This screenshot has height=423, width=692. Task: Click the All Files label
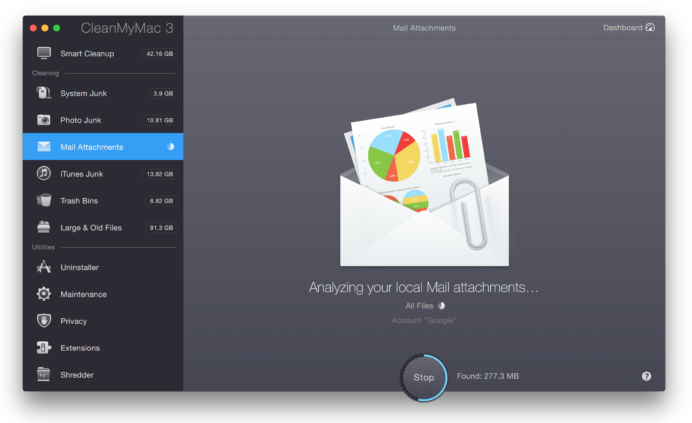point(419,306)
